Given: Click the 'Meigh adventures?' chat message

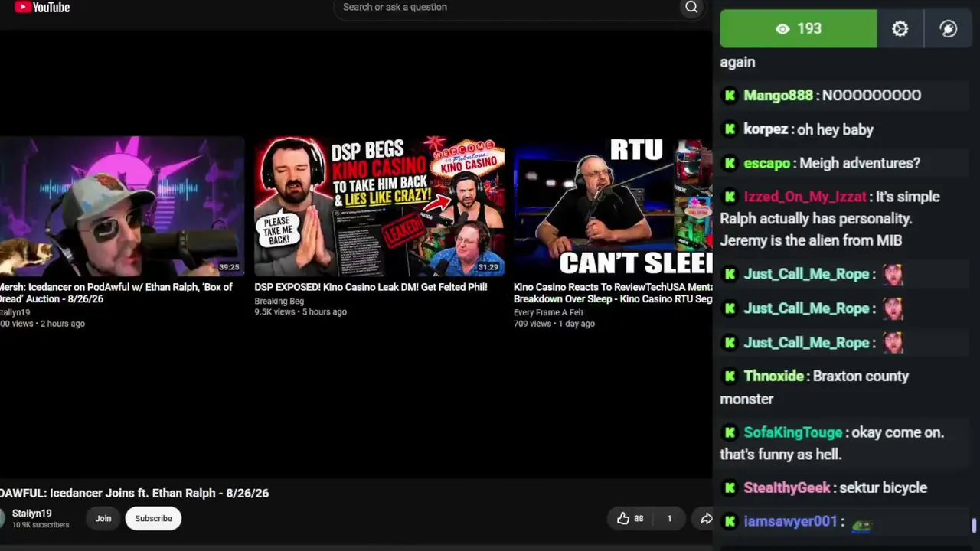Looking at the screenshot, I should (859, 163).
